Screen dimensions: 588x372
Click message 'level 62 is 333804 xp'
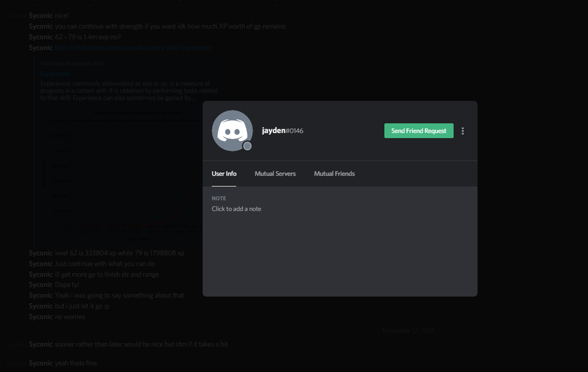coord(119,253)
